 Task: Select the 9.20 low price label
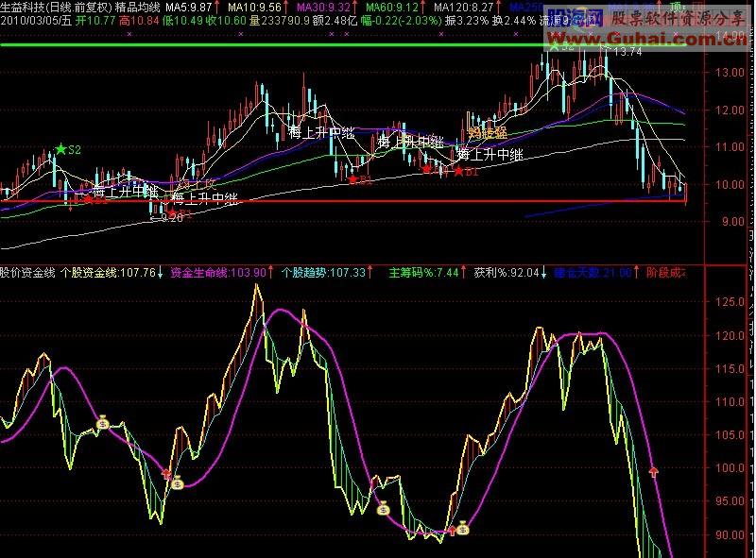[172, 218]
